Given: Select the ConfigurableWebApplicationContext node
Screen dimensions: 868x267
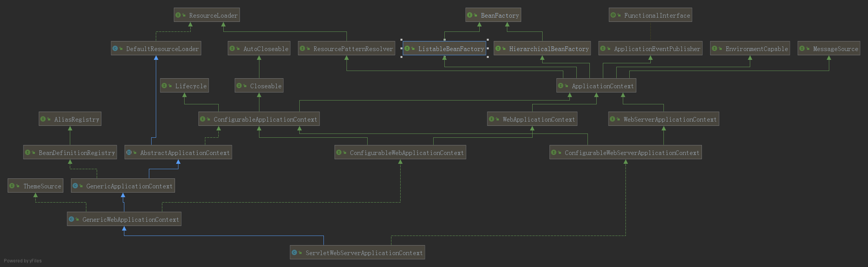Looking at the screenshot, I should [400, 152].
